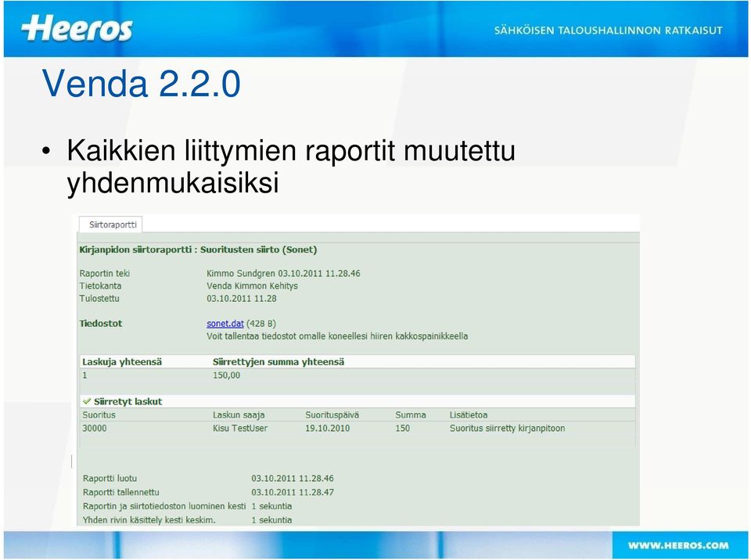
Task: Select the saved timestamp '03.10.2011 11.28.47'
Action: [293, 493]
